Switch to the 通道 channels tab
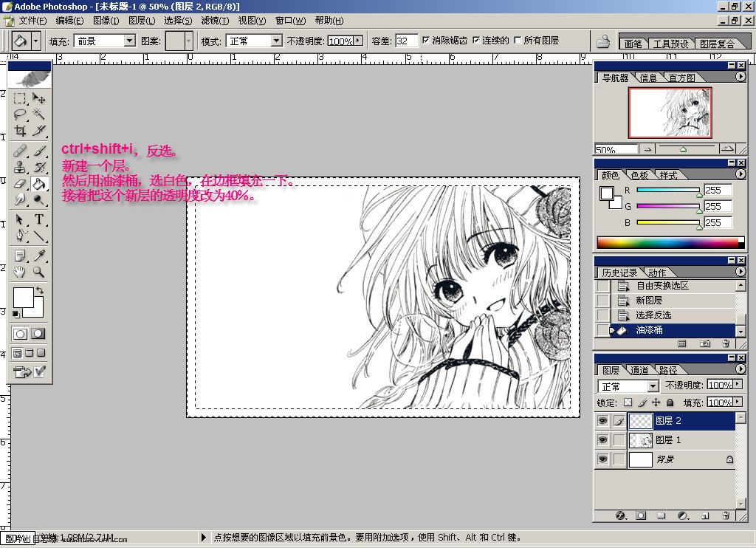This screenshot has height=548, width=756. point(639,370)
